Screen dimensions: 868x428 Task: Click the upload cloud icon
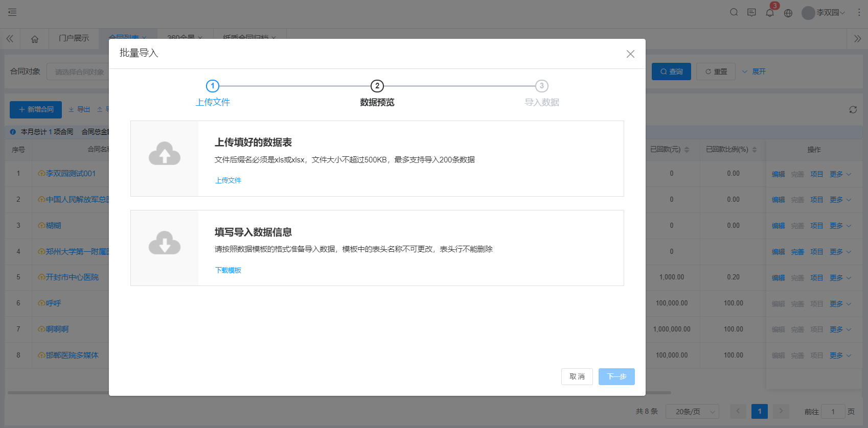coord(164,154)
